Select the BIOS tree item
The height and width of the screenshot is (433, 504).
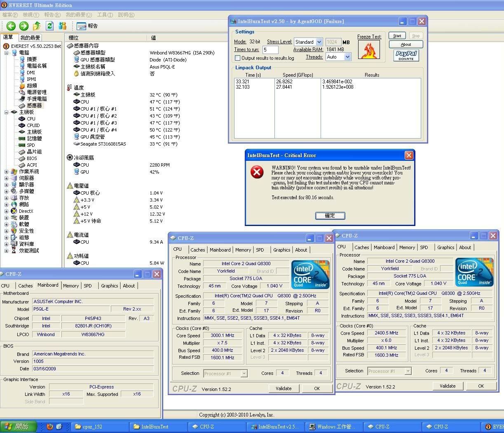pos(32,158)
